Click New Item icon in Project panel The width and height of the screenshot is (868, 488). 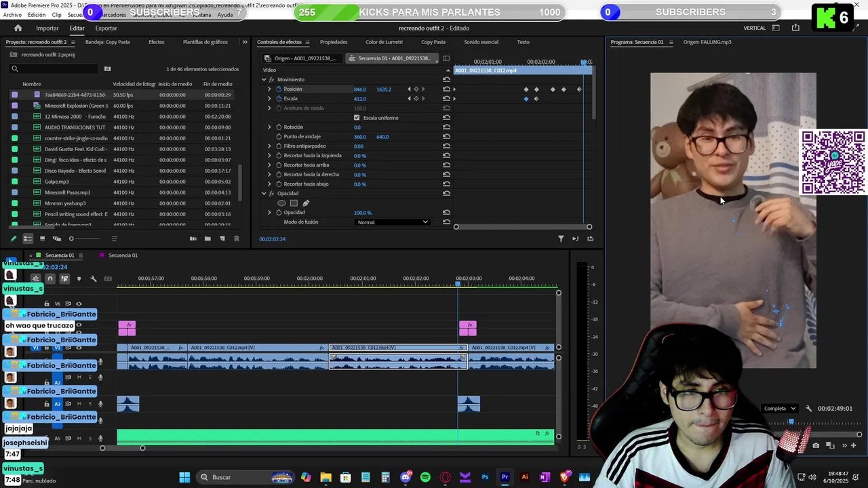[x=222, y=239]
